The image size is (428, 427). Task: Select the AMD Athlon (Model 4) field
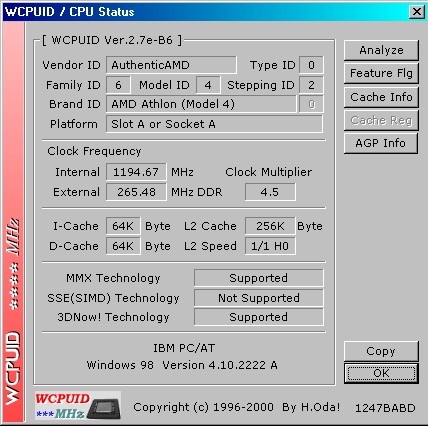coord(201,104)
